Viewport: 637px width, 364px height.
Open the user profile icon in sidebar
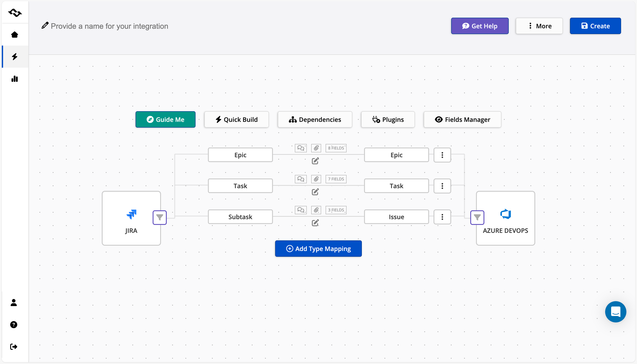pos(14,303)
